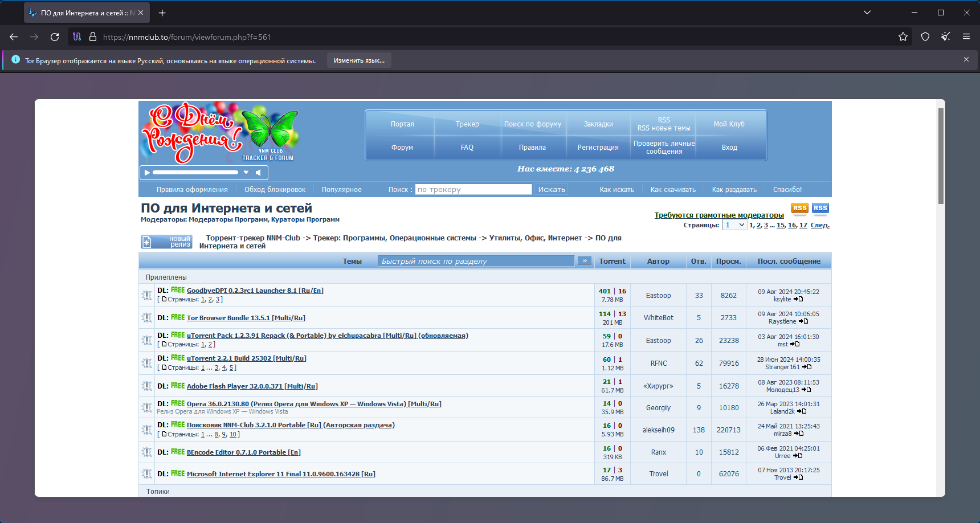Open the FAQ menu item

[x=467, y=148]
